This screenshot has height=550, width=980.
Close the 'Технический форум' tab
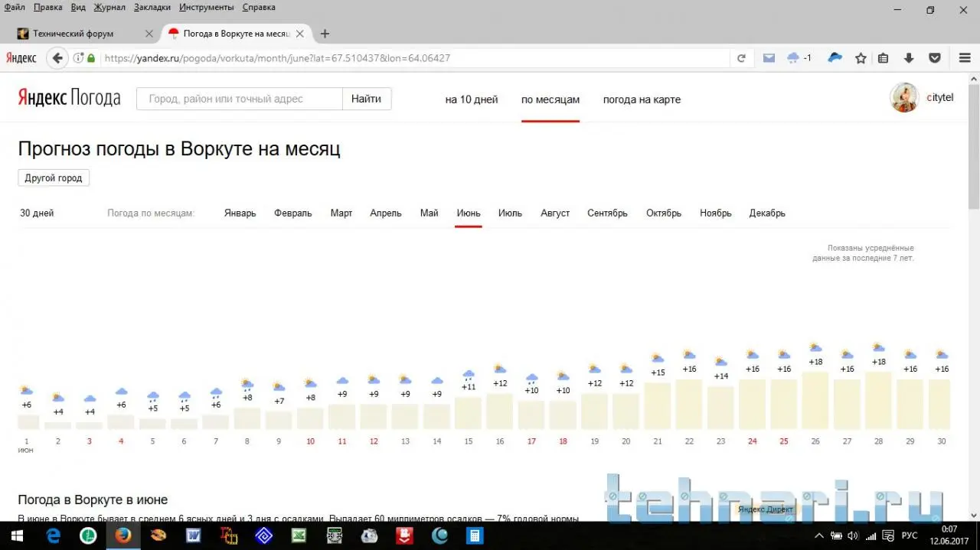pyautogui.click(x=149, y=34)
